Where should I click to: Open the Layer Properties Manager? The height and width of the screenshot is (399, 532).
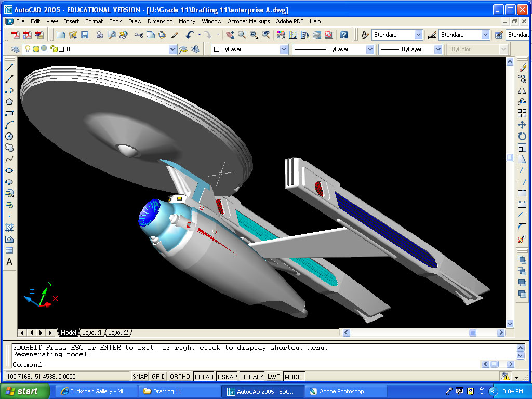[x=16, y=49]
